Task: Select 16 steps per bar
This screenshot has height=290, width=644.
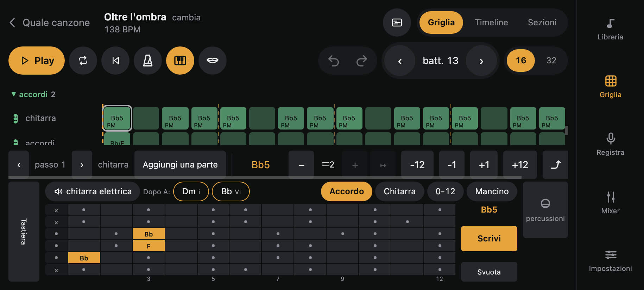Action: 521,61
